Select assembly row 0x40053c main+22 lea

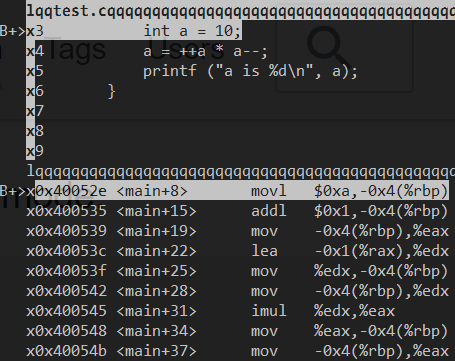[237, 251]
